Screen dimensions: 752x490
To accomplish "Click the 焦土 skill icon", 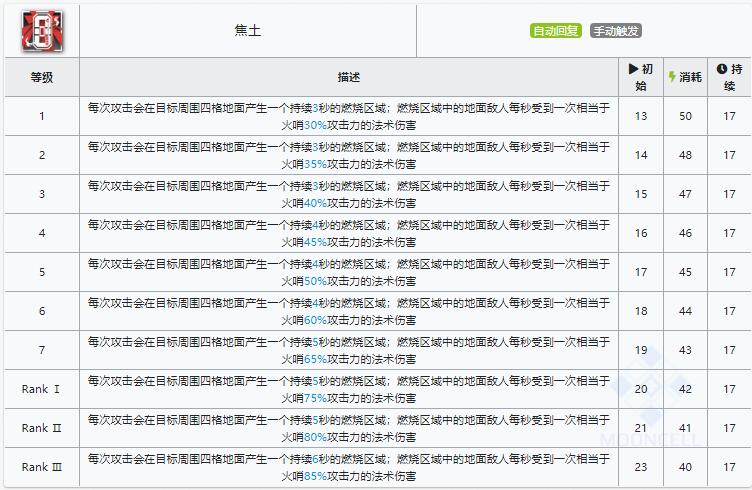I will pos(42,31).
